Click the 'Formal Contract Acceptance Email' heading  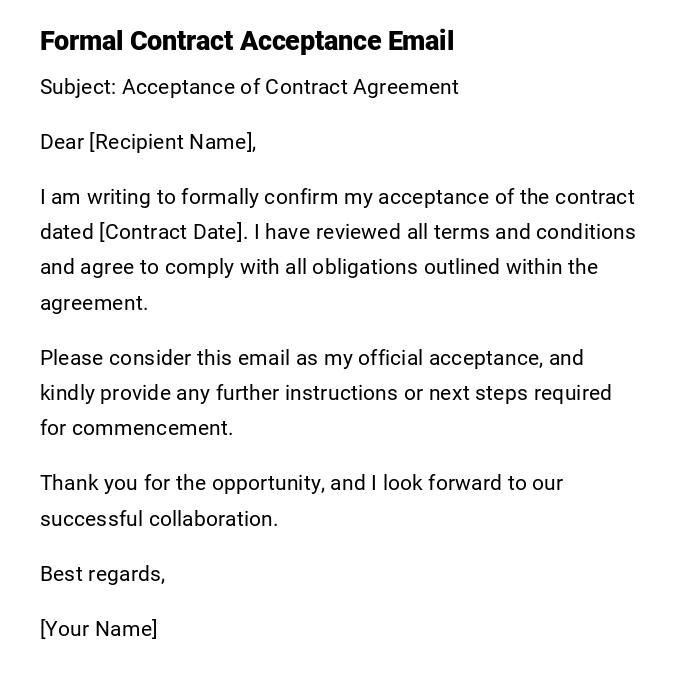click(x=247, y=41)
